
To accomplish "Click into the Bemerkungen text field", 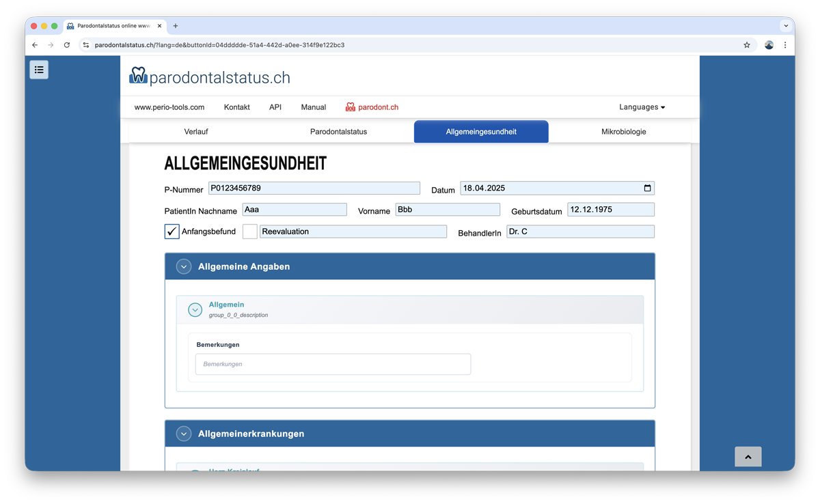I will (333, 365).
